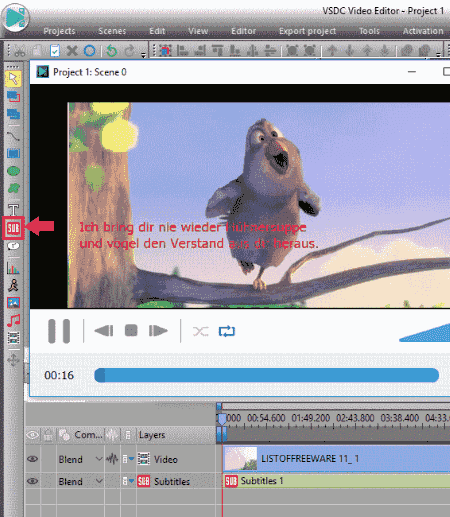
Task: Click the lock icon in timeline header
Action: 48,435
